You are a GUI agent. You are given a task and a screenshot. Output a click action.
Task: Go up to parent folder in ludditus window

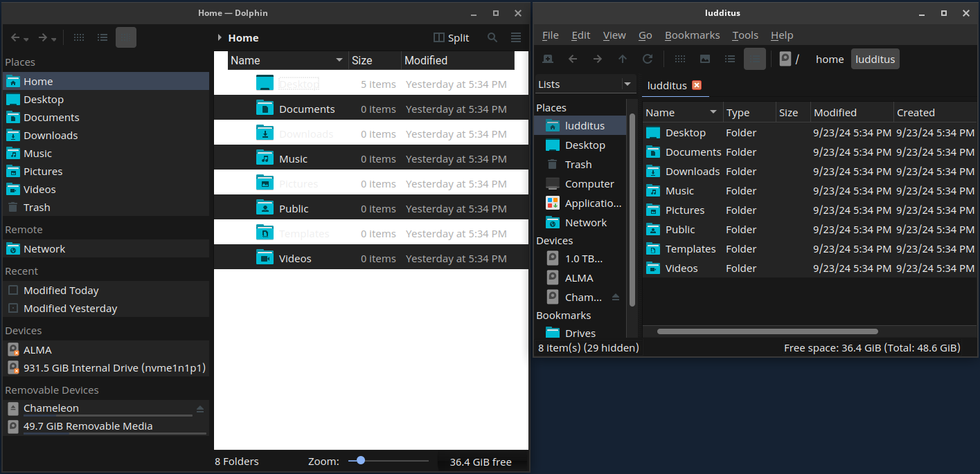pos(623,60)
